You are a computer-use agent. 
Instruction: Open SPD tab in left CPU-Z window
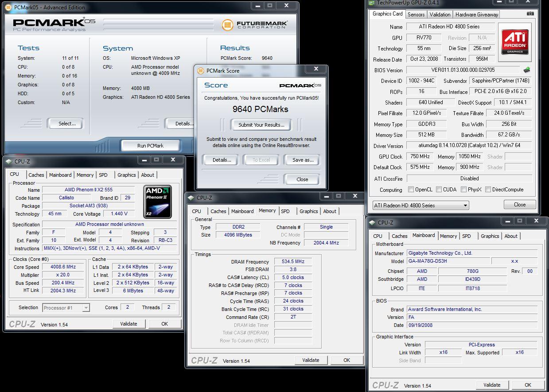(x=103, y=175)
